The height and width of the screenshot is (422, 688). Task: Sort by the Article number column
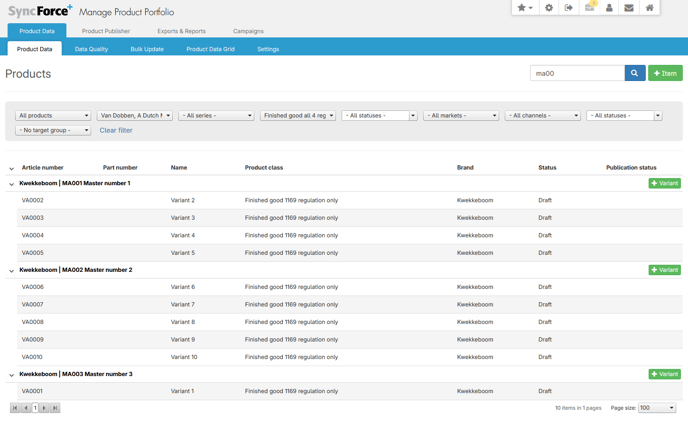point(43,168)
